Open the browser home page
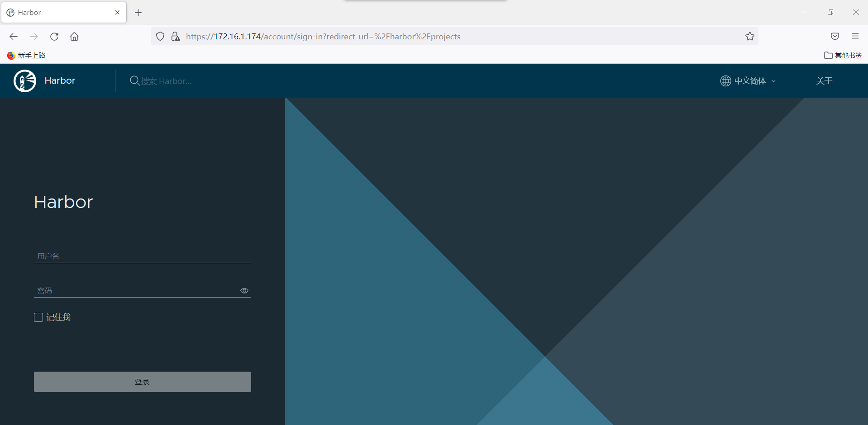The width and height of the screenshot is (868, 425). (74, 37)
